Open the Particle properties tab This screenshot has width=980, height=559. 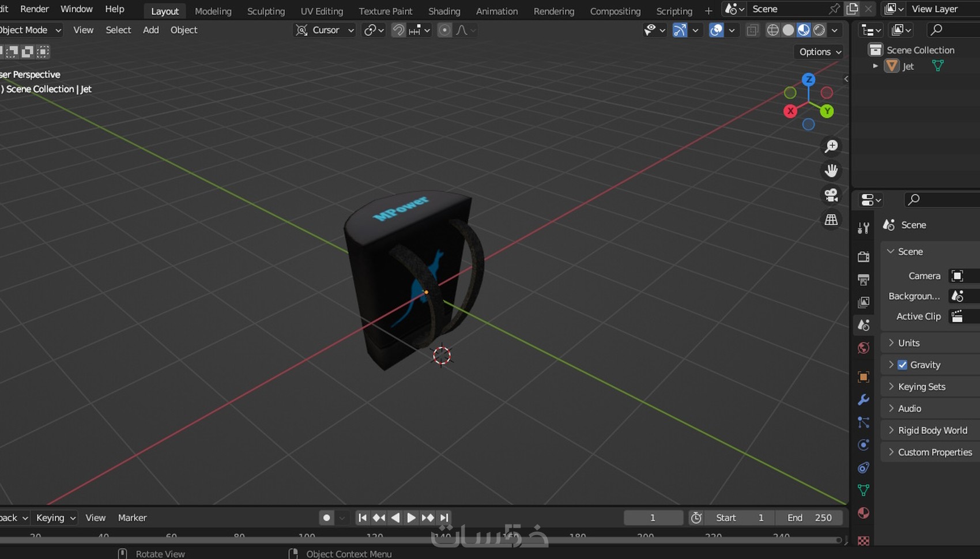(x=864, y=422)
